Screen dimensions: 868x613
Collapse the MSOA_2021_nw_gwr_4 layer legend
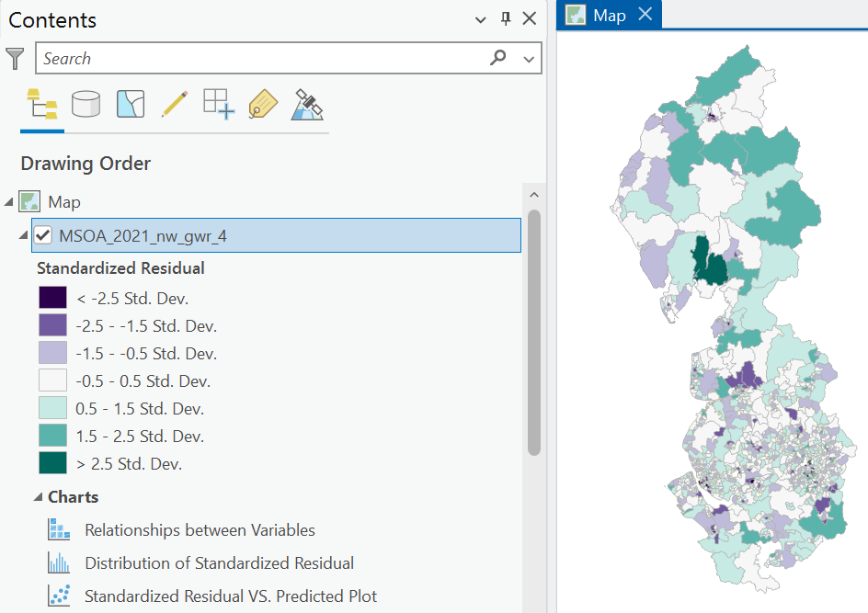pyautogui.click(x=23, y=235)
